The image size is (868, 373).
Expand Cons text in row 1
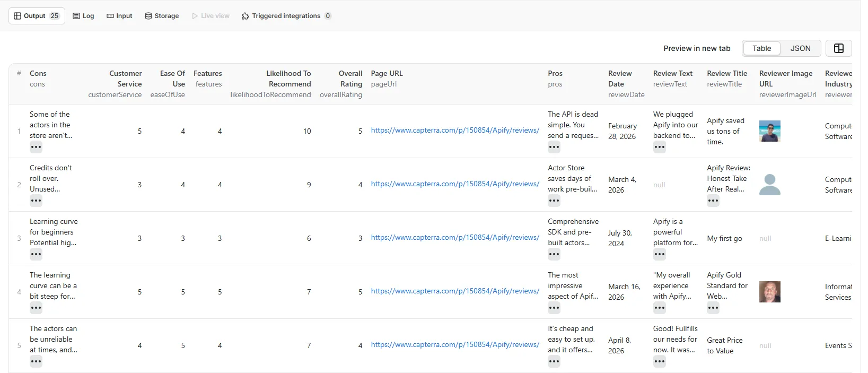(x=36, y=148)
